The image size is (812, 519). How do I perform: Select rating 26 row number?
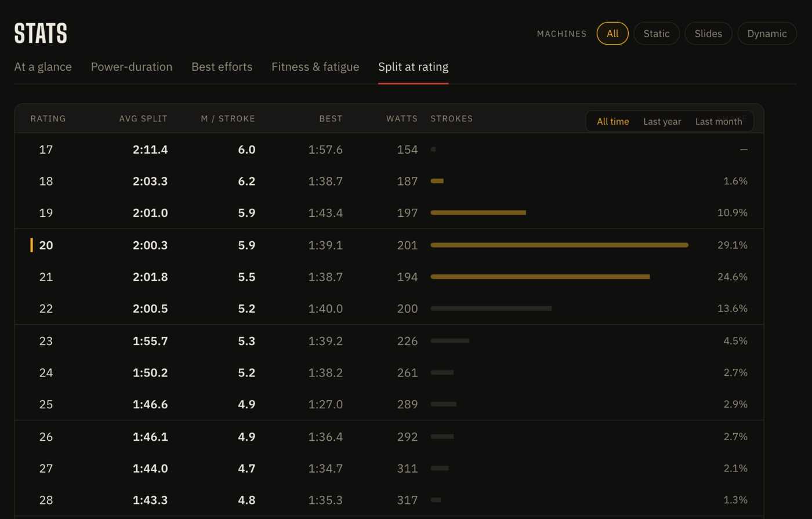(x=46, y=437)
